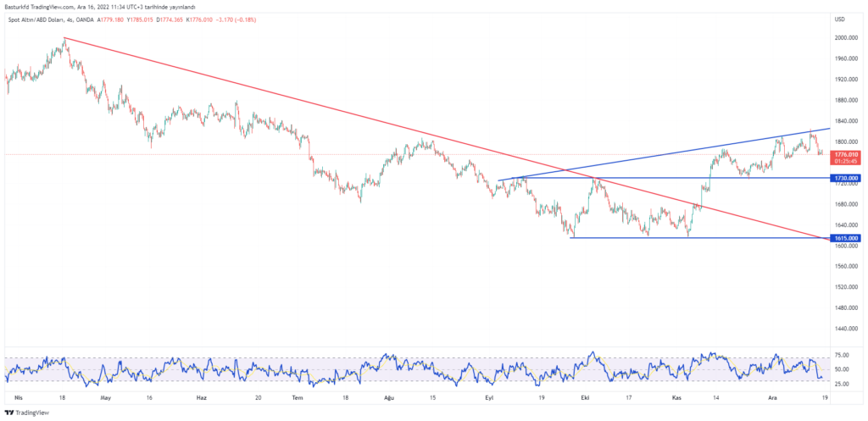Click the Haz month label on time axis
Viewport: 868px width, 421px height.
pos(202,397)
